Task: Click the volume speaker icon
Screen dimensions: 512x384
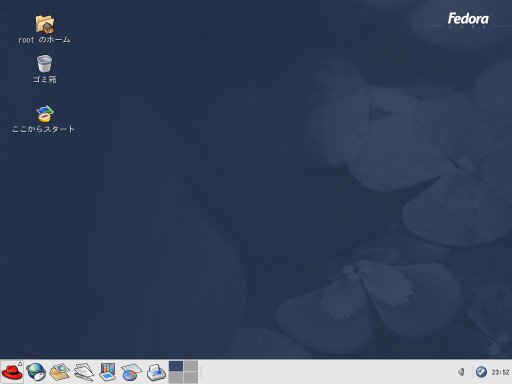Action: (461, 372)
